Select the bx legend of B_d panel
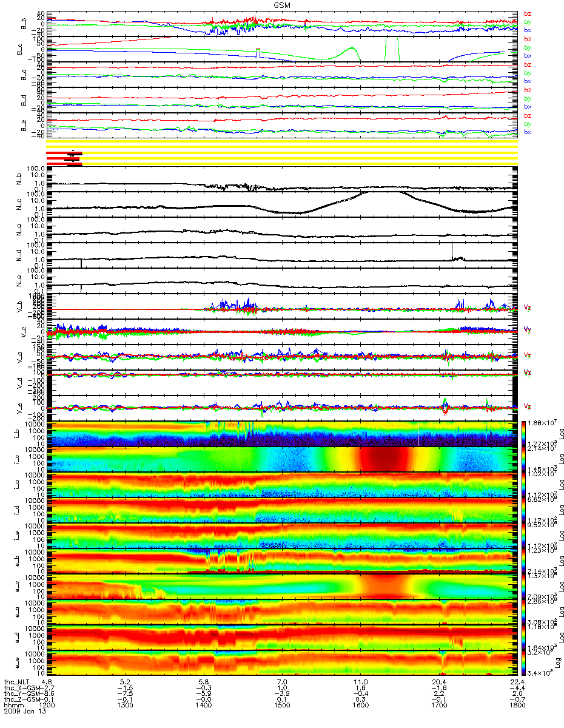 (528, 107)
